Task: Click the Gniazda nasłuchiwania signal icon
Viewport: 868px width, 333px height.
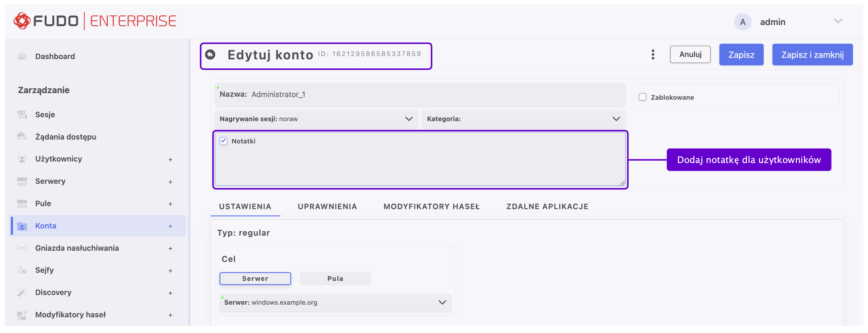Action: coord(22,248)
